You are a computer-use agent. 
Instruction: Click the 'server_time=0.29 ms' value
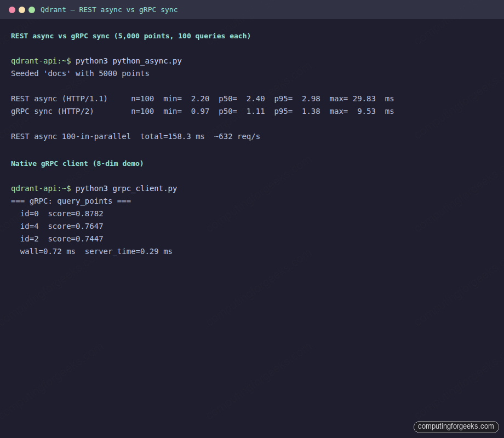tap(129, 251)
